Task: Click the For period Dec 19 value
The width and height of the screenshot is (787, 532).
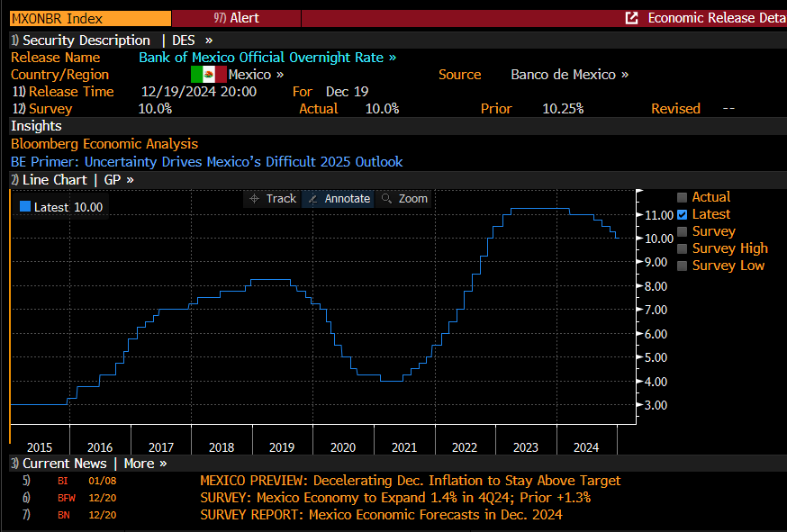Action: (348, 92)
